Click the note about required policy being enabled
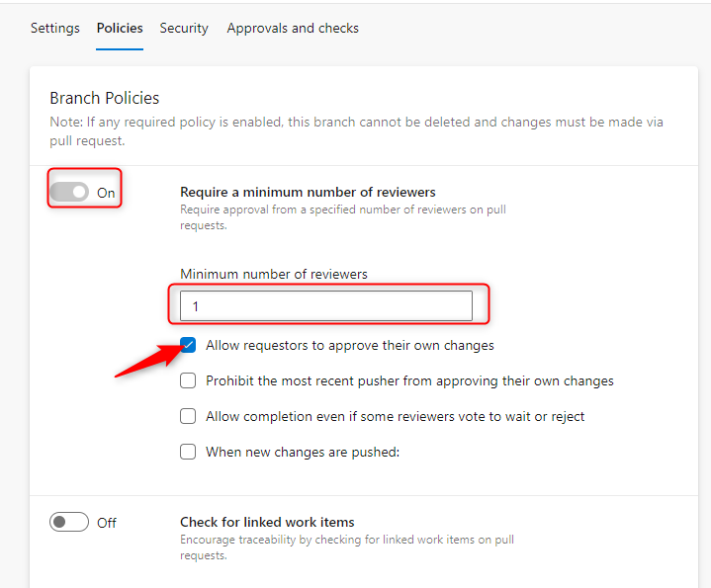The width and height of the screenshot is (711, 588). click(x=356, y=131)
